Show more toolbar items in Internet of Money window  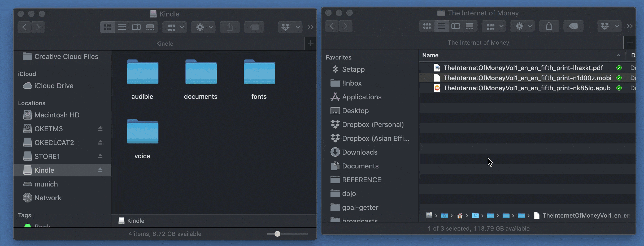630,26
